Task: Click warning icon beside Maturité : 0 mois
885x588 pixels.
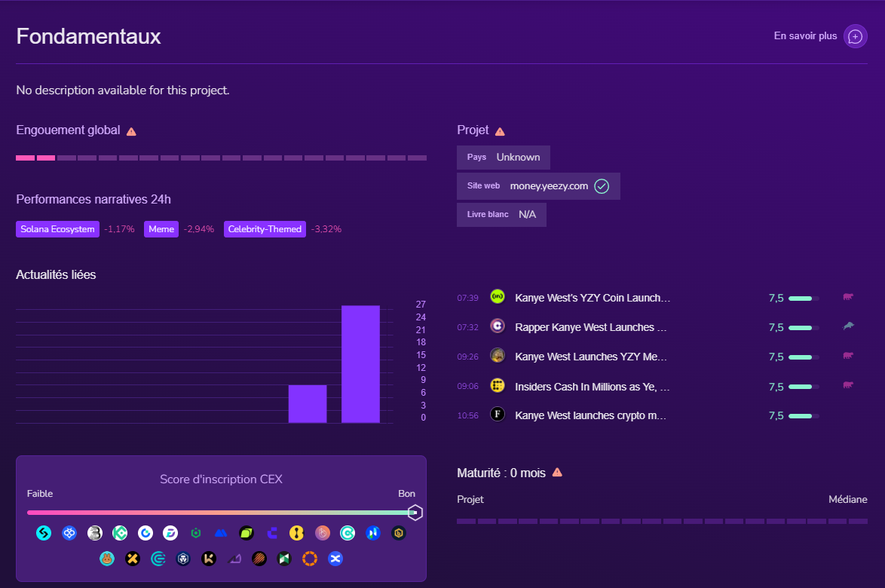Action: [557, 473]
